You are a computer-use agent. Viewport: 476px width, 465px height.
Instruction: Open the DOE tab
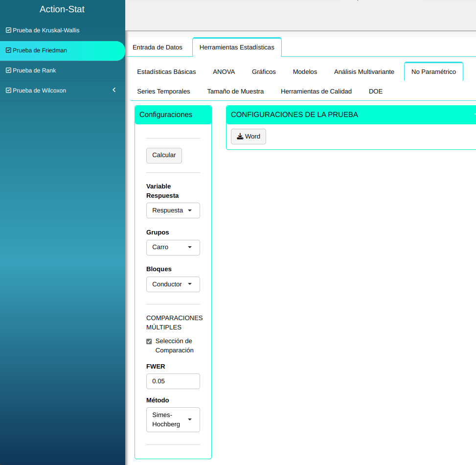click(x=376, y=92)
